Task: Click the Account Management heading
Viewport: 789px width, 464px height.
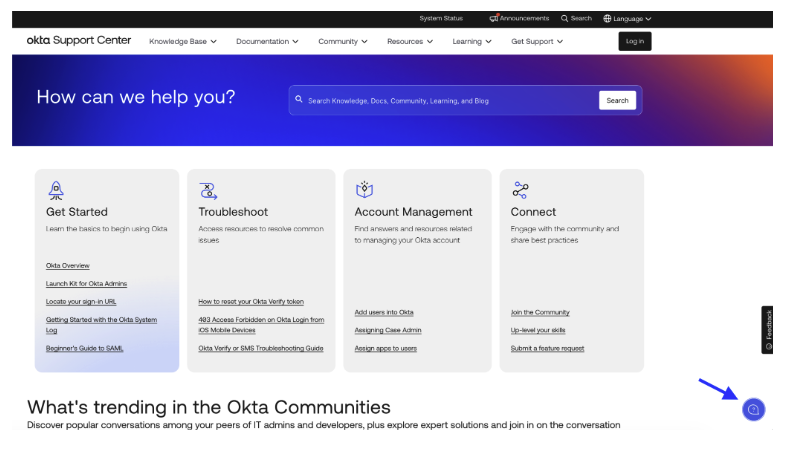Action: (413, 212)
